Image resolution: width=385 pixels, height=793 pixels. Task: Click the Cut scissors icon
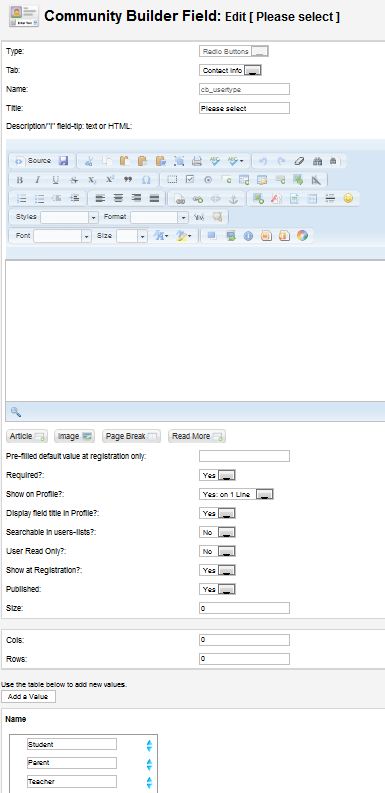pos(89,161)
